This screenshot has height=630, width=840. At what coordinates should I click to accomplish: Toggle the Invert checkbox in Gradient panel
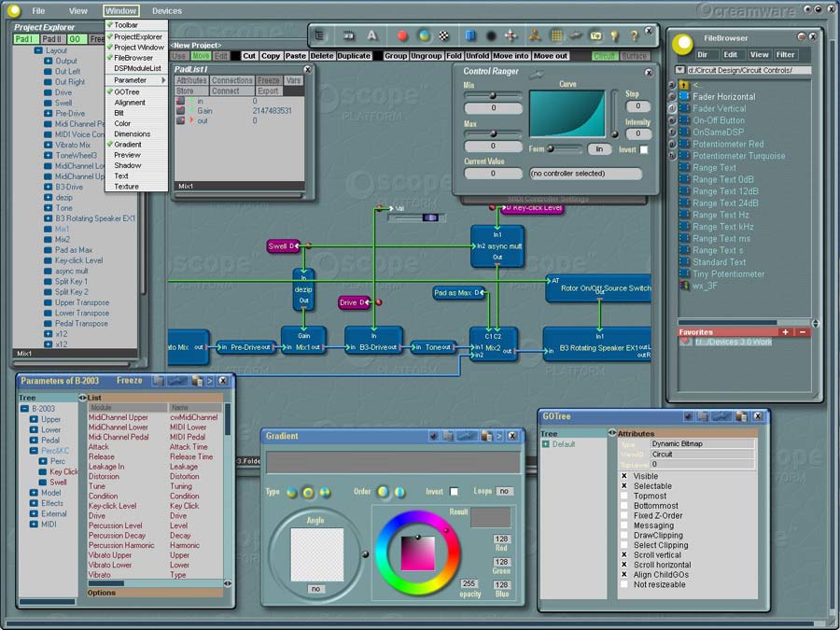pyautogui.click(x=455, y=491)
